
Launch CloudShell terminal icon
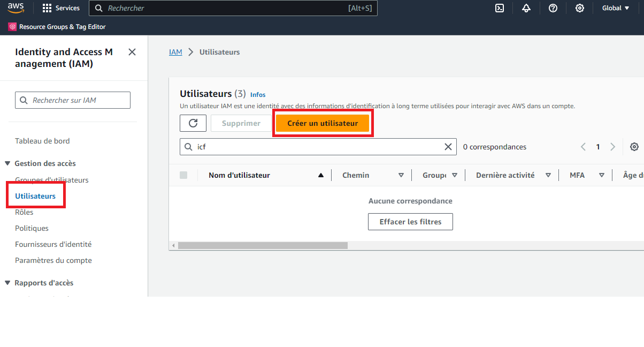tap(500, 8)
